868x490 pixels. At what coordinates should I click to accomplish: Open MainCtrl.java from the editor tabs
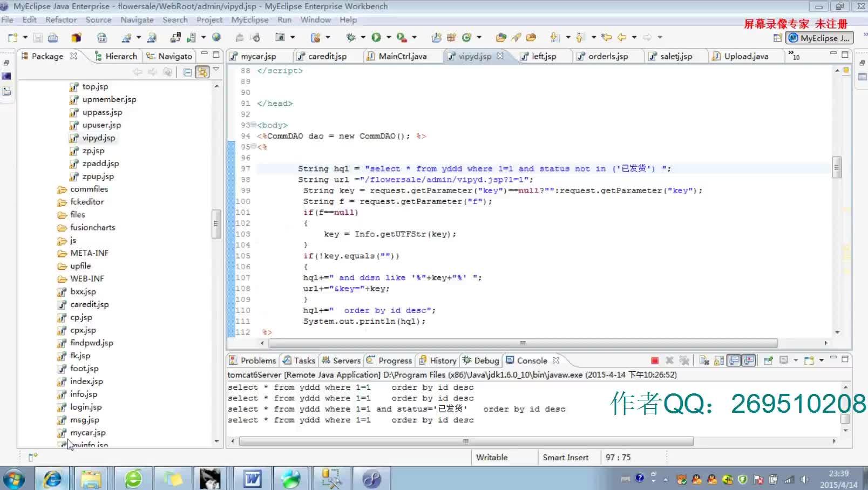coord(403,56)
